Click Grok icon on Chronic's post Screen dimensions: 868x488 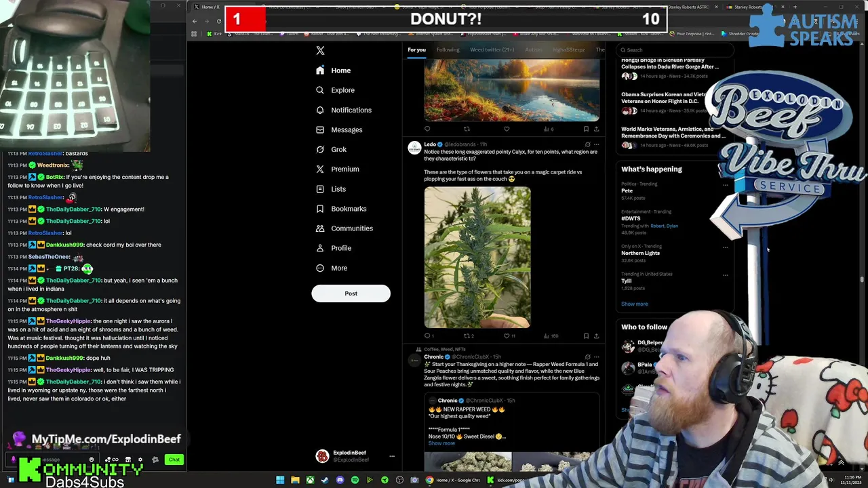587,357
